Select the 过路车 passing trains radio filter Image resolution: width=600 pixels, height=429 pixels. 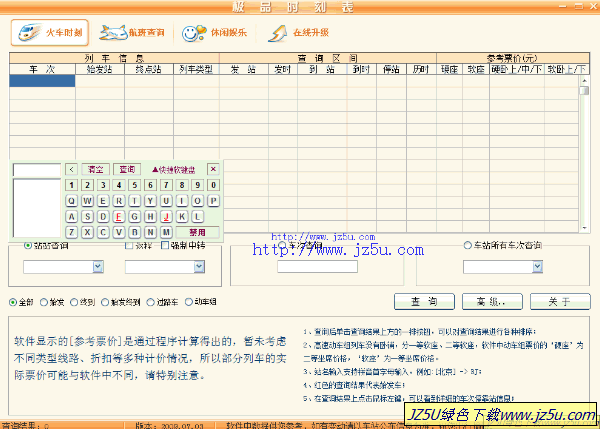click(150, 302)
